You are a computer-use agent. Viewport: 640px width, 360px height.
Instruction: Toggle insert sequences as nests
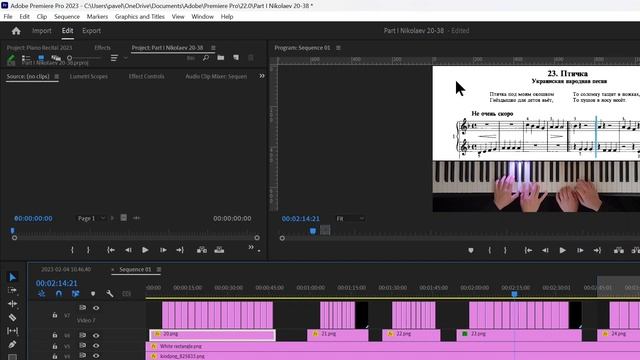tap(42, 293)
